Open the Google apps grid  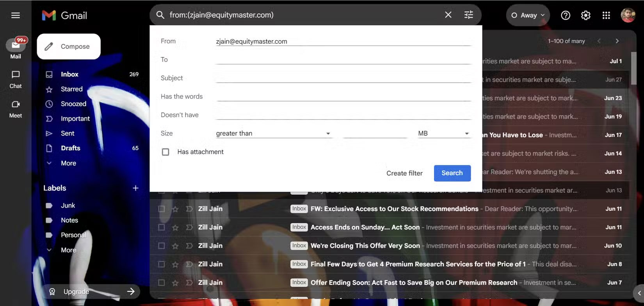coord(606,15)
